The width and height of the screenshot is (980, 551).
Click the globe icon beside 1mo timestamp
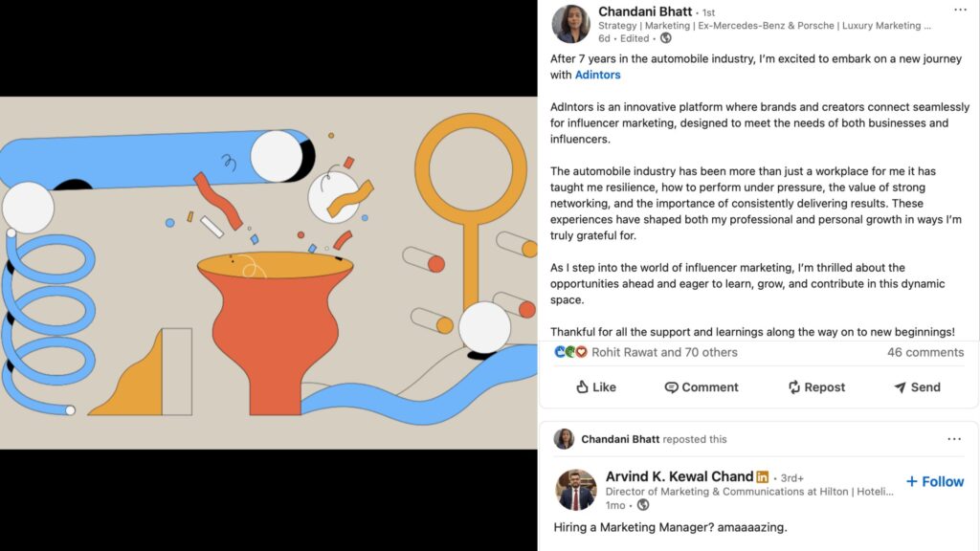pyautogui.click(x=643, y=505)
